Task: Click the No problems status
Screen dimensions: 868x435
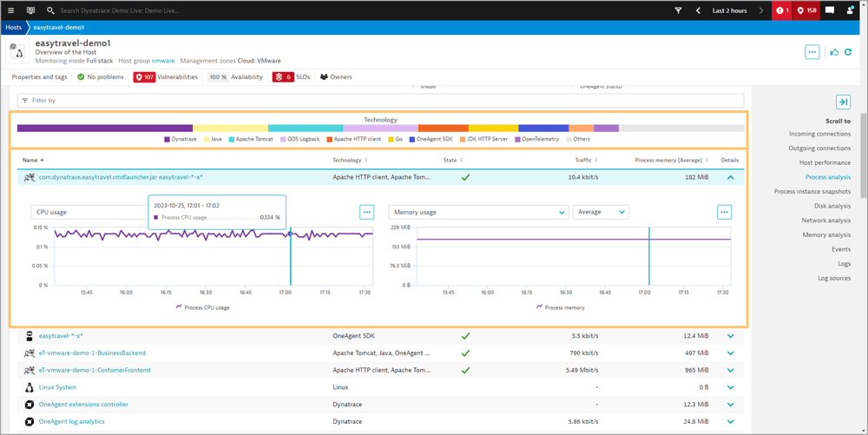Action: pos(101,77)
